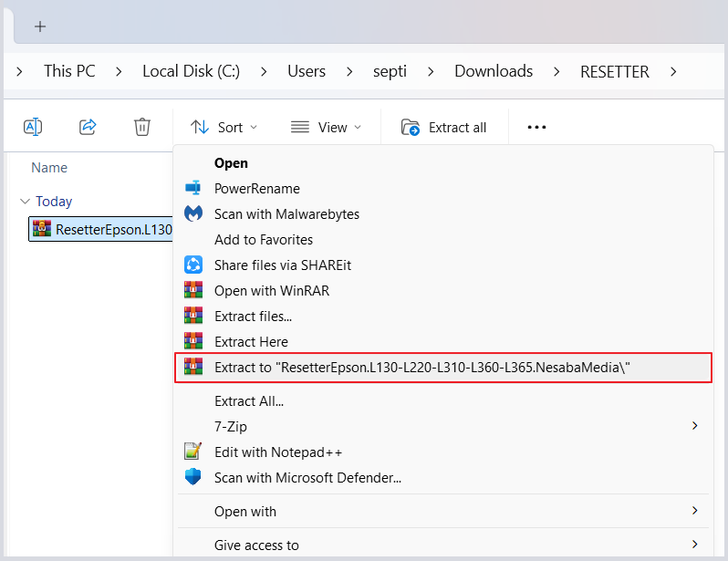Click the Name column header

click(x=49, y=168)
